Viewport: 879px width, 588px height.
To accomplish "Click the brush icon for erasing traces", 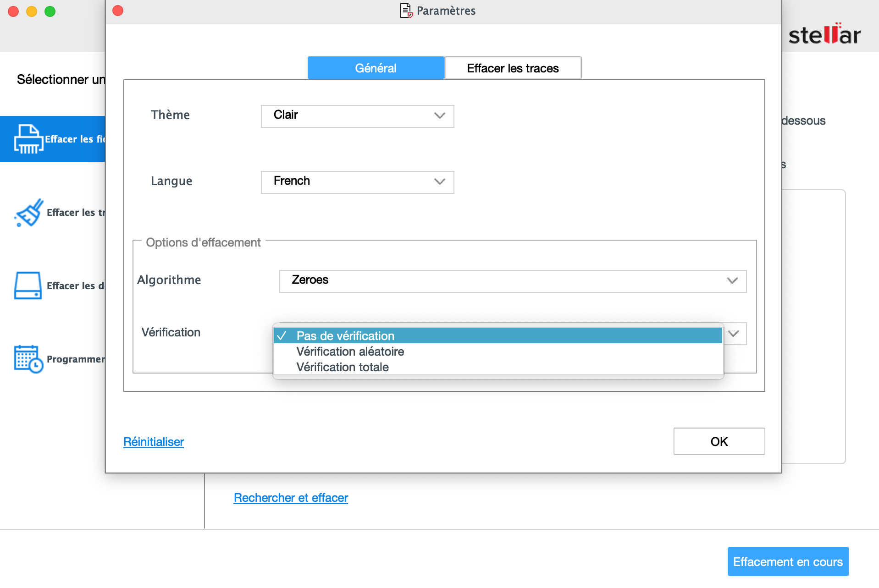I will [29, 212].
